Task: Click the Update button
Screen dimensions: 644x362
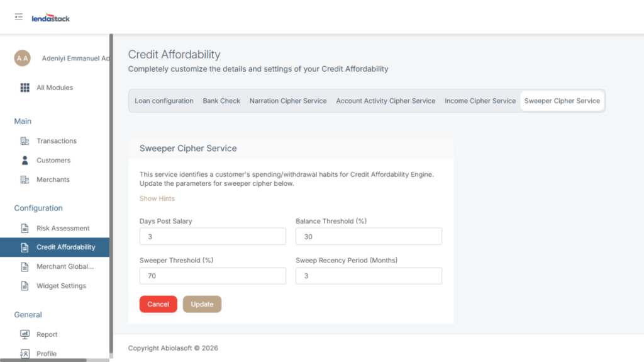Action: pyautogui.click(x=202, y=304)
